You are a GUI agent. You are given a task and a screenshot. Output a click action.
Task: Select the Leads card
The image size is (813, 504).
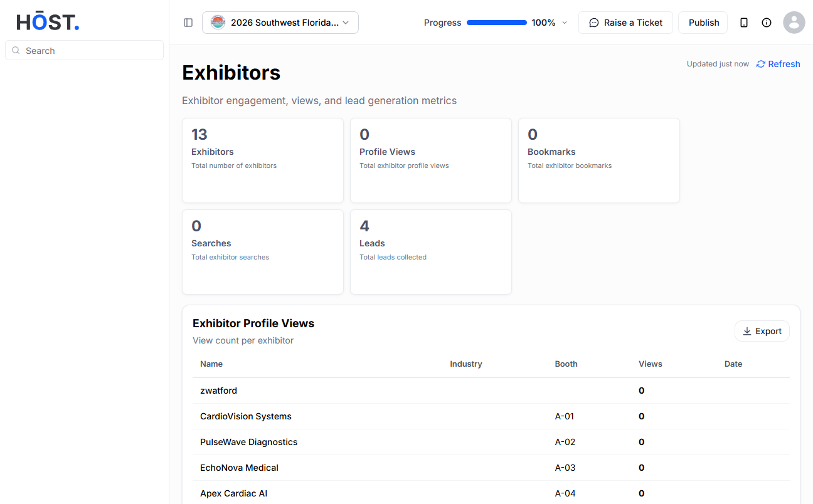pyautogui.click(x=431, y=252)
